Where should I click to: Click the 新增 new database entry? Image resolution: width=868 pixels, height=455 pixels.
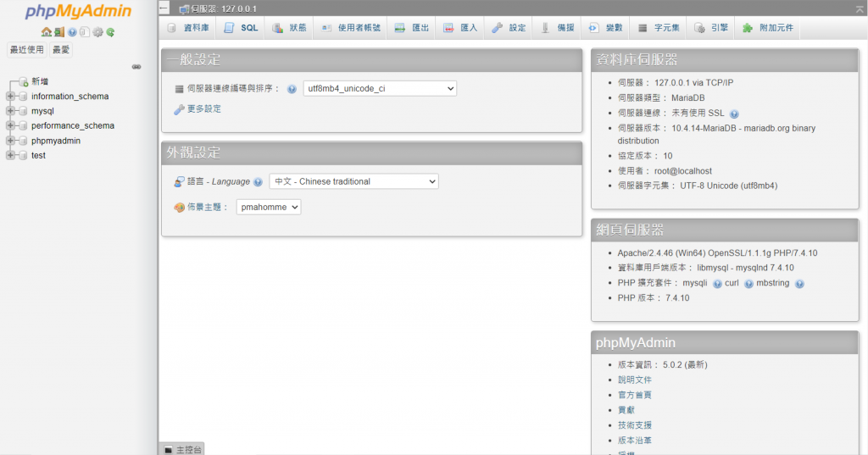[40, 81]
